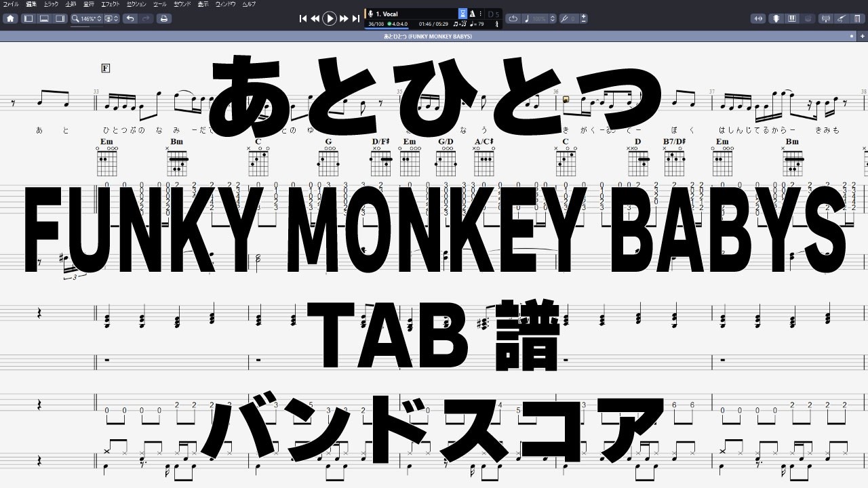Open the guitar cable line-in icon
868x488 pixels.
(x=842, y=18)
